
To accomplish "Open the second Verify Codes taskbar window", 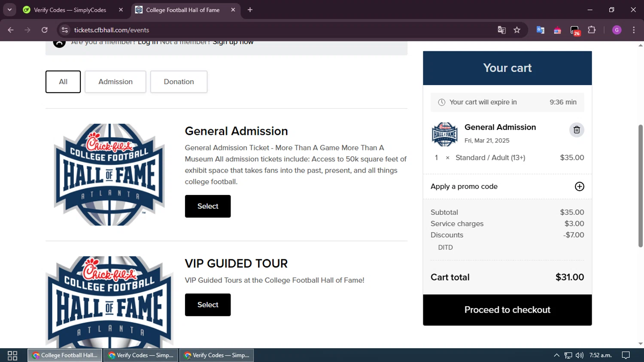I will coord(217,356).
